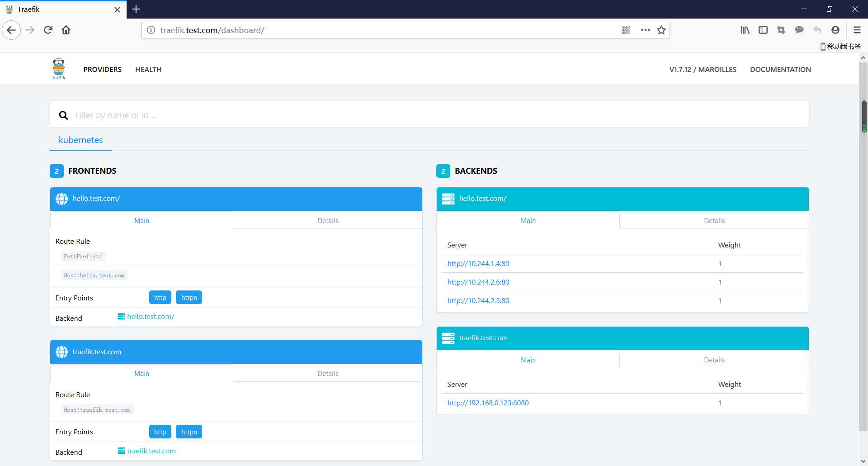Open the HEALTH page
The height and width of the screenshot is (466, 868).
[x=148, y=70]
